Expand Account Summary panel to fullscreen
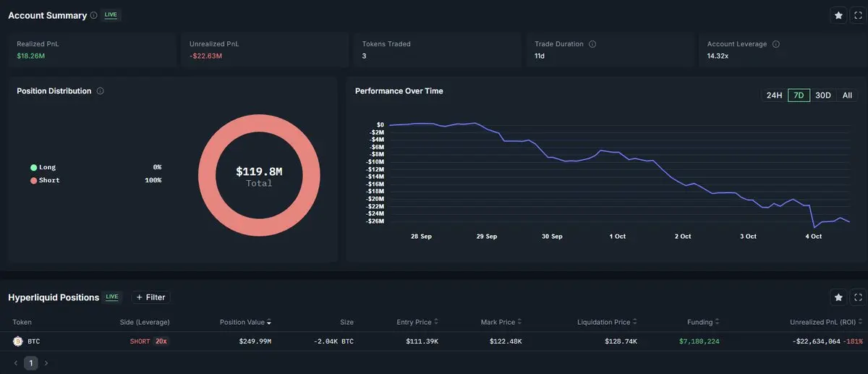Image resolution: width=868 pixels, height=374 pixels. pos(858,15)
